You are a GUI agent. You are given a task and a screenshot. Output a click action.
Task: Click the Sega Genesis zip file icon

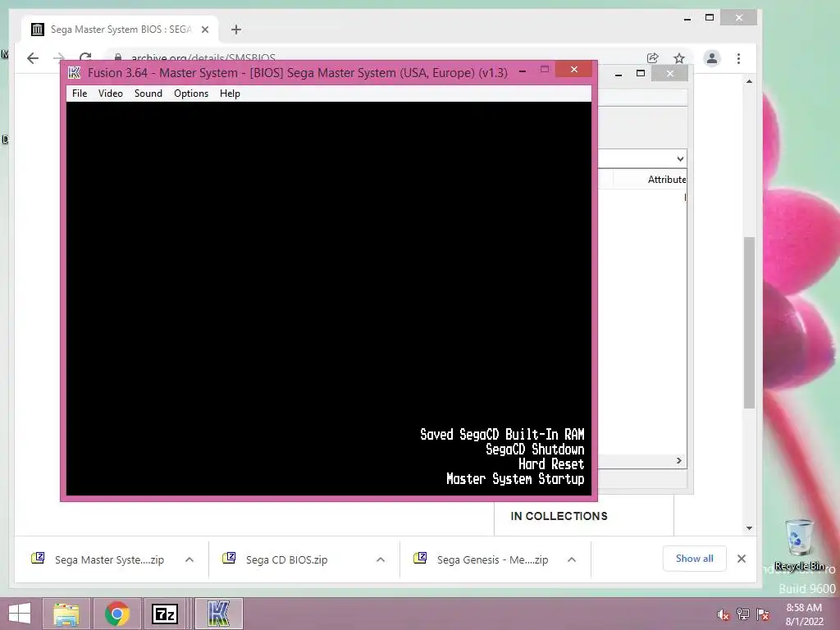coord(420,558)
